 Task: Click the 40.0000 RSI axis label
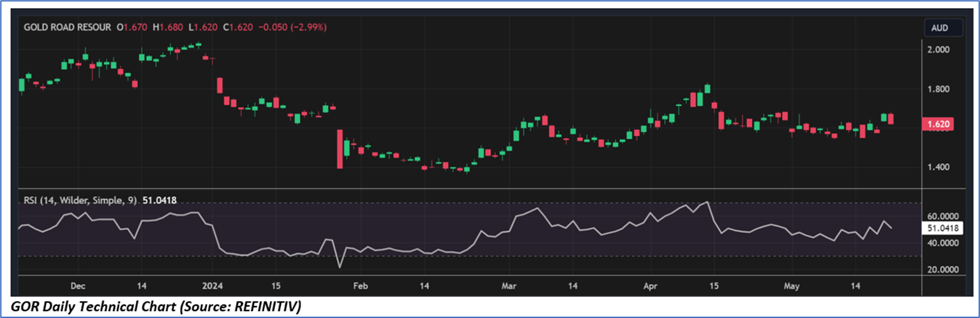(x=942, y=242)
